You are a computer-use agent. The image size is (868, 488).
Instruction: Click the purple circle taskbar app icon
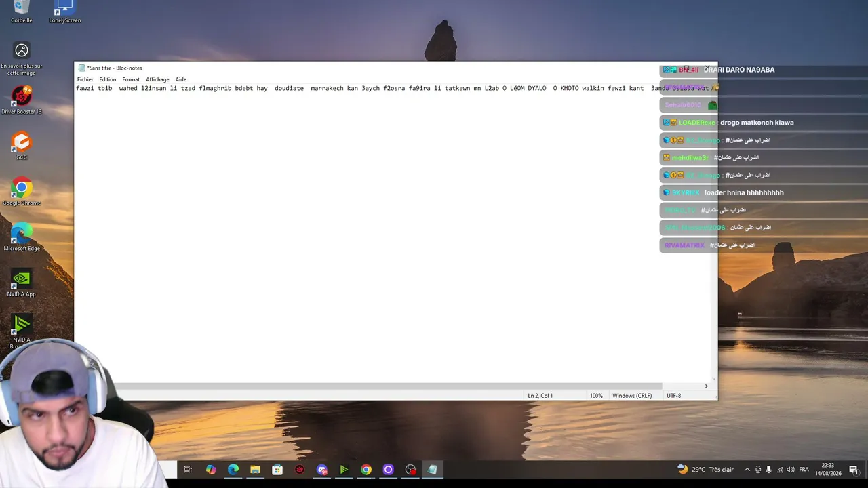tap(389, 470)
